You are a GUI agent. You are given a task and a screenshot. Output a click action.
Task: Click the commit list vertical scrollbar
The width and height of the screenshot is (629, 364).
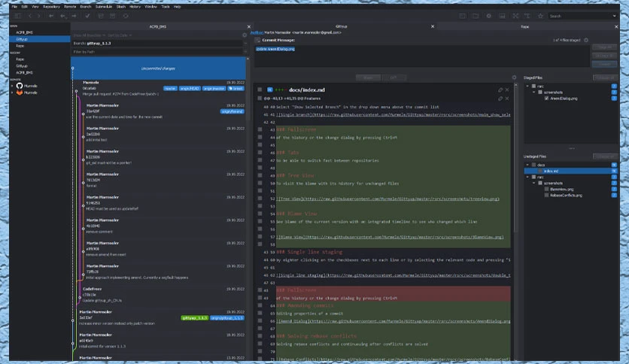click(x=248, y=90)
